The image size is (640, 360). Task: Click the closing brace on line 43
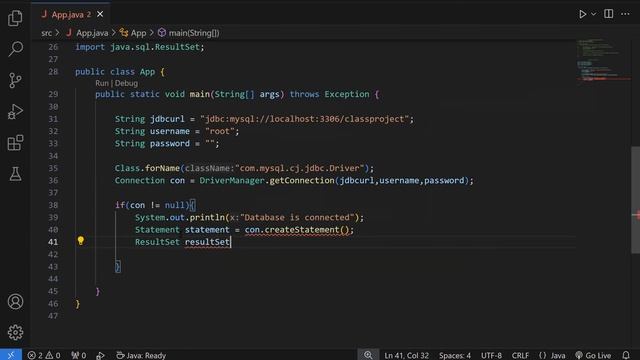click(x=118, y=267)
